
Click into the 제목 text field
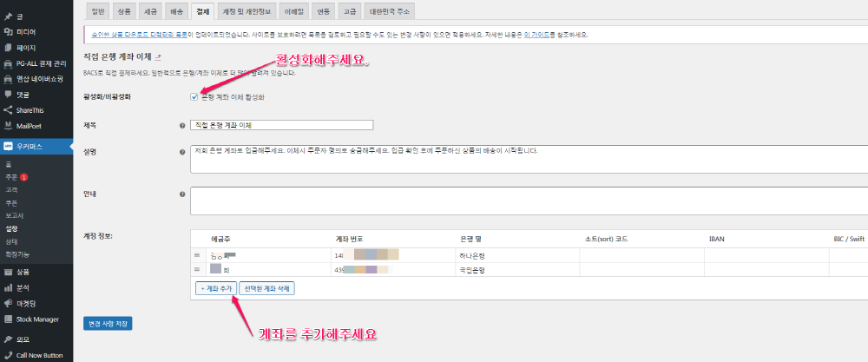281,125
